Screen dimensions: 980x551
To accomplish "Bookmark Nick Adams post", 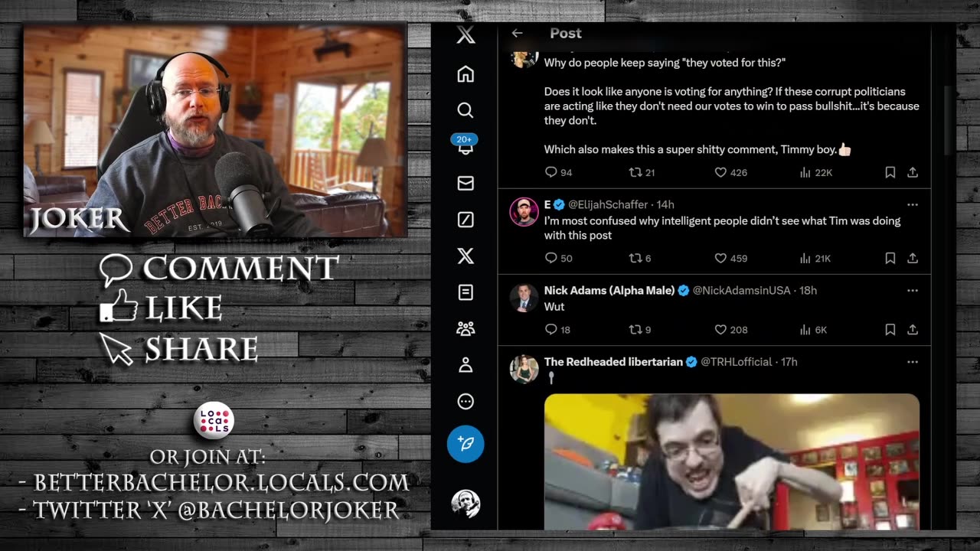I will tap(890, 330).
